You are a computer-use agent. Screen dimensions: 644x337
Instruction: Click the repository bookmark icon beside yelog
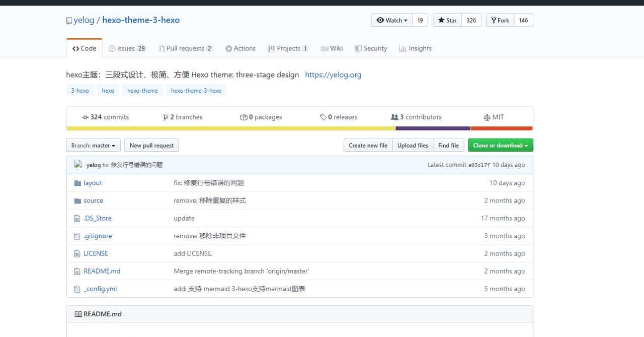click(69, 20)
